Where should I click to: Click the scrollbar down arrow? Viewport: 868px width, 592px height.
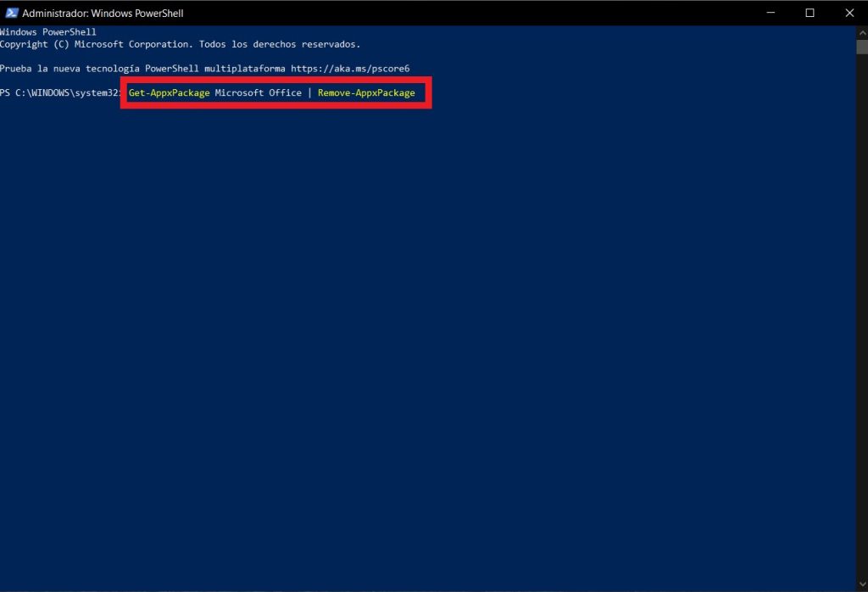[x=862, y=584]
